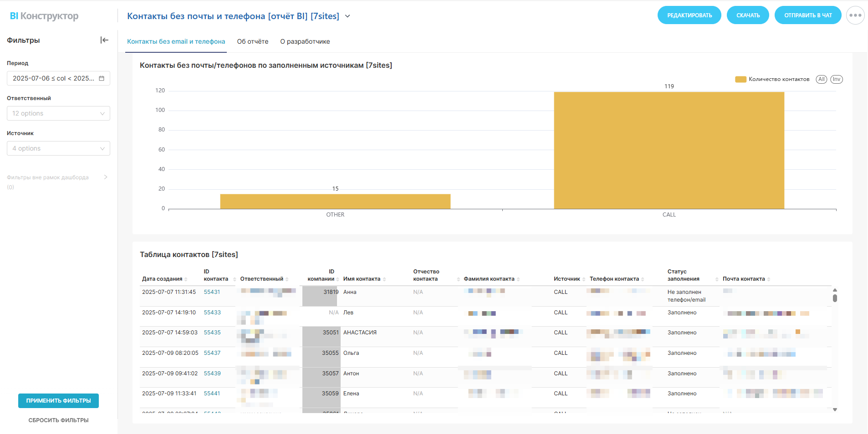Click status cell Не заполнен телефон/email
The image size is (868, 434).
tap(686, 296)
